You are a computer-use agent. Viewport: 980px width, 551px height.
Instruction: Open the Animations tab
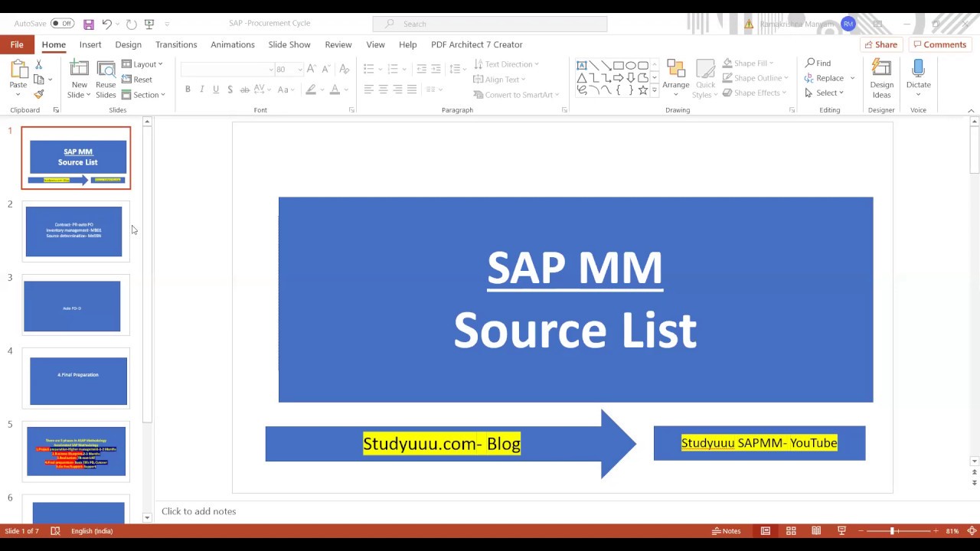(233, 44)
